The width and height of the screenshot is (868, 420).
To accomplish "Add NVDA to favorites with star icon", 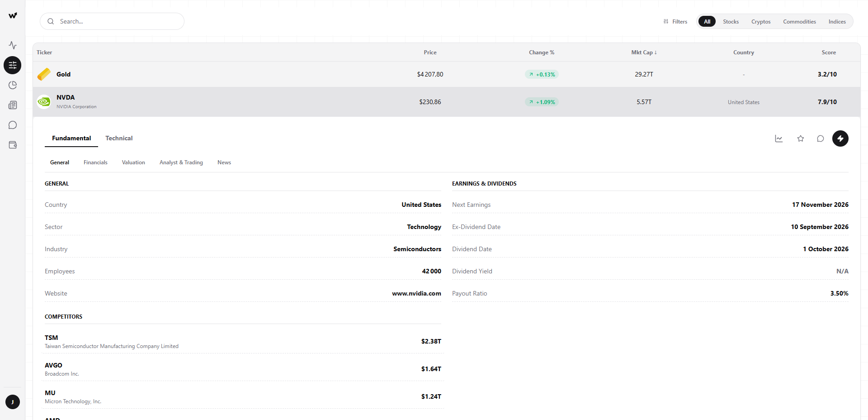I will 801,138.
